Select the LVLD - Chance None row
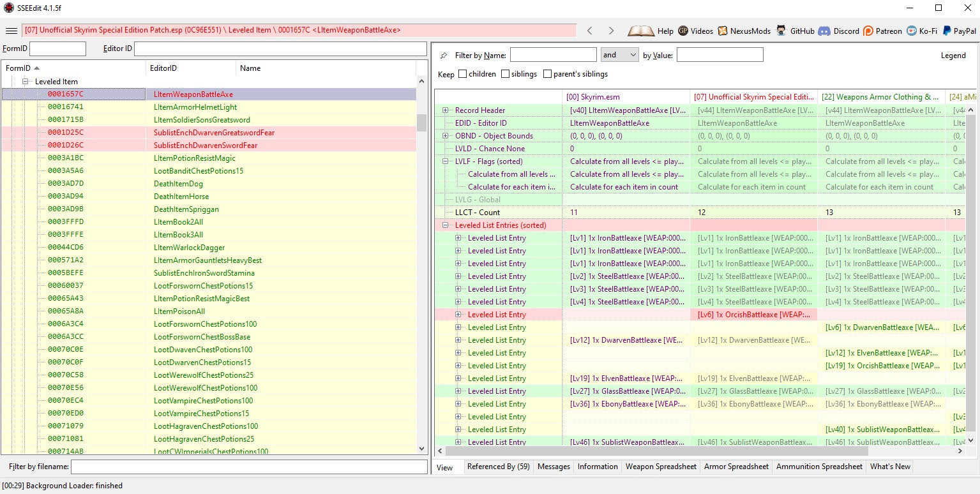Image resolution: width=980 pixels, height=494 pixels. tap(700, 149)
